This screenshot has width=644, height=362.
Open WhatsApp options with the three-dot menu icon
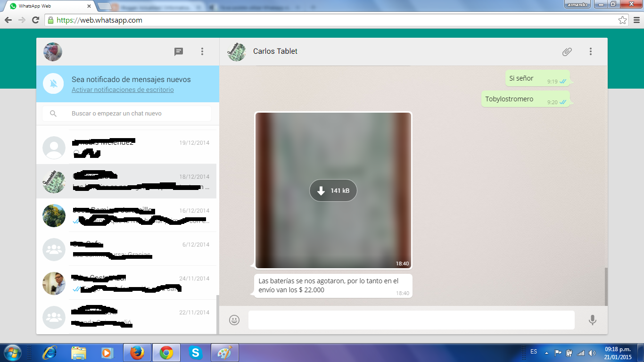click(x=202, y=51)
